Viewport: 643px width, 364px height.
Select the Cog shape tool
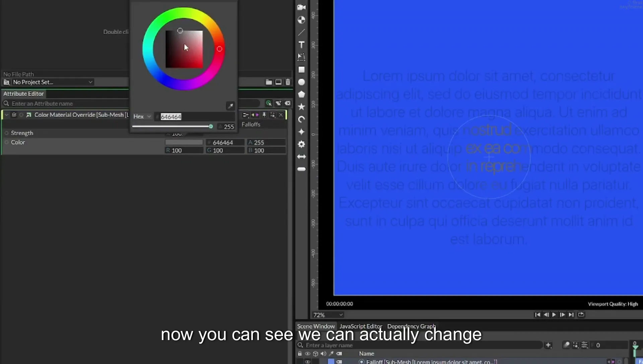click(301, 144)
